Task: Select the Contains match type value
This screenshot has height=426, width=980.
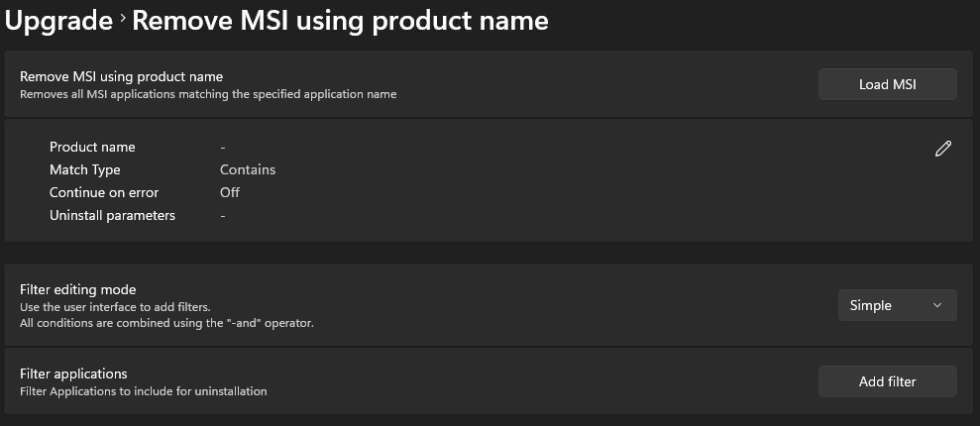Action: 248,169
